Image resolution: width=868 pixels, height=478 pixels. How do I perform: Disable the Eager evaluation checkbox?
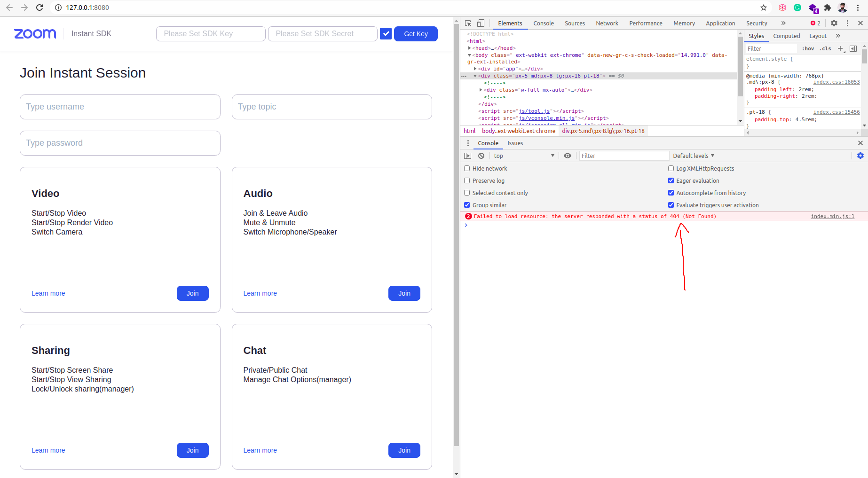coord(671,180)
